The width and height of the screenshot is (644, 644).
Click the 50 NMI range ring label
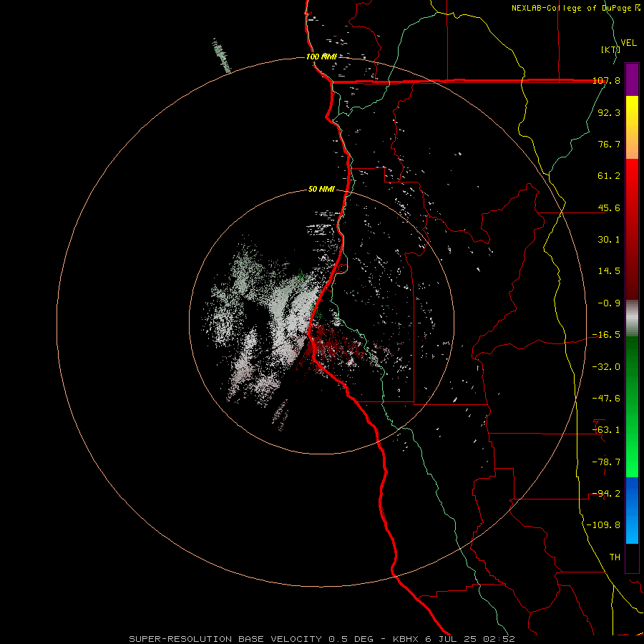[x=321, y=189]
